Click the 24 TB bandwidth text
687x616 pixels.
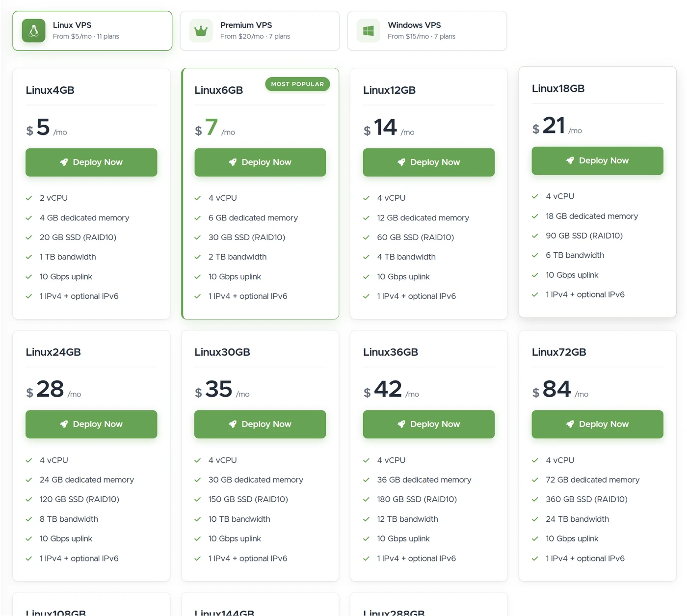click(x=578, y=519)
